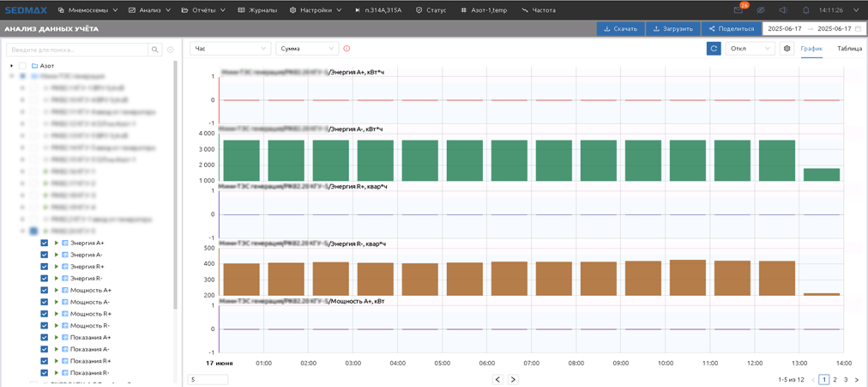The height and width of the screenshot is (387, 868).
Task: Uncheck the Мощность R+ checkbox
Action: (x=44, y=314)
